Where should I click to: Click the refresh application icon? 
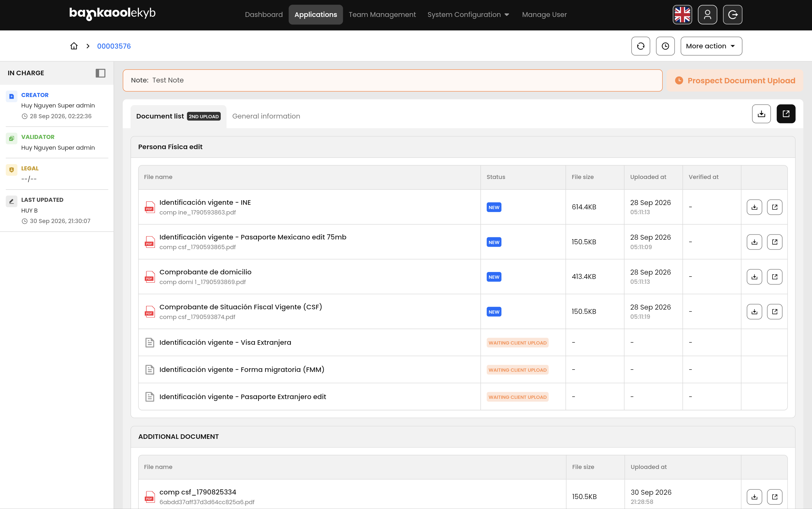click(x=641, y=46)
